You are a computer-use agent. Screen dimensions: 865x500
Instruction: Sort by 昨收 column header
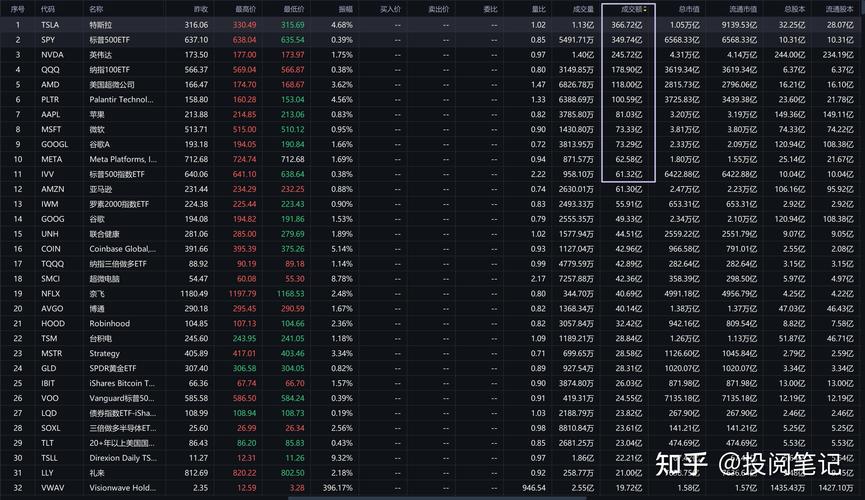[x=200, y=9]
